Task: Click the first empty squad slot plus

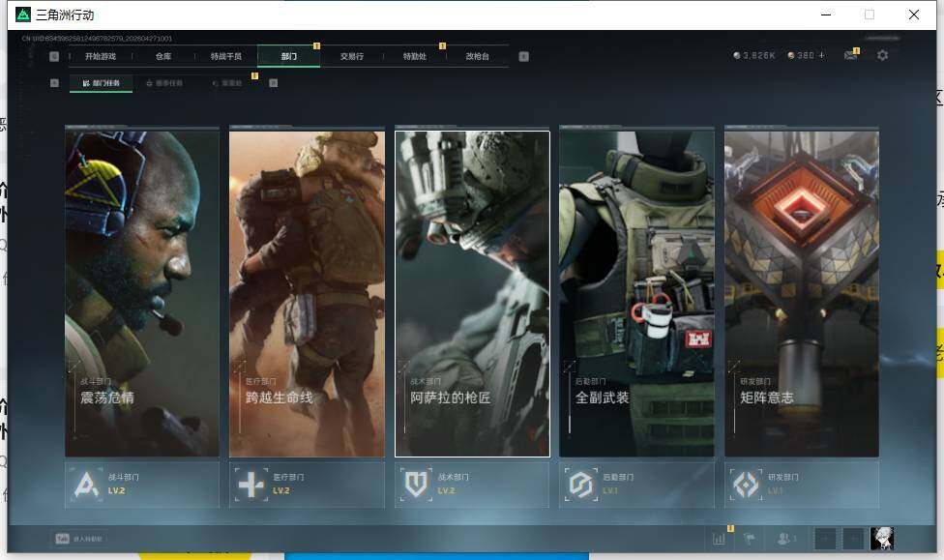Action: coord(825,539)
